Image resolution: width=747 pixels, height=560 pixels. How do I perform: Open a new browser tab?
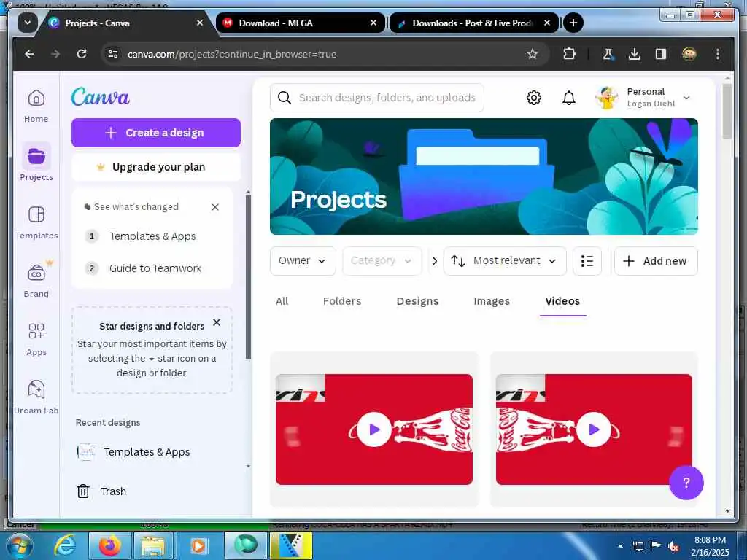click(x=573, y=23)
